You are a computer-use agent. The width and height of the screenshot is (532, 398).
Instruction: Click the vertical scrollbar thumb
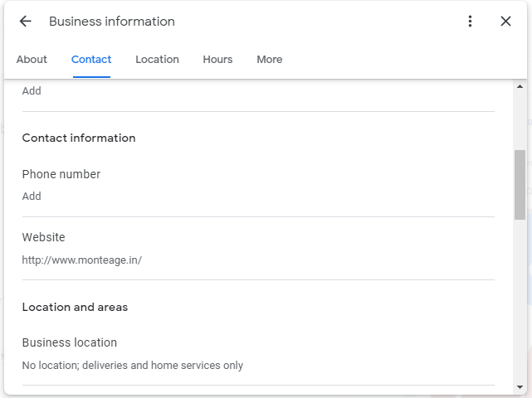coord(520,185)
